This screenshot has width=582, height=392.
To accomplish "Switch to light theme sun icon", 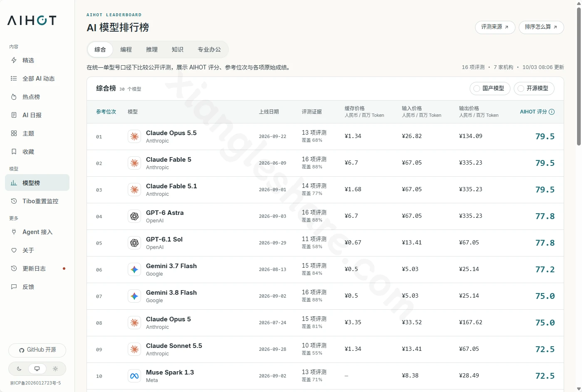I will 55,369.
